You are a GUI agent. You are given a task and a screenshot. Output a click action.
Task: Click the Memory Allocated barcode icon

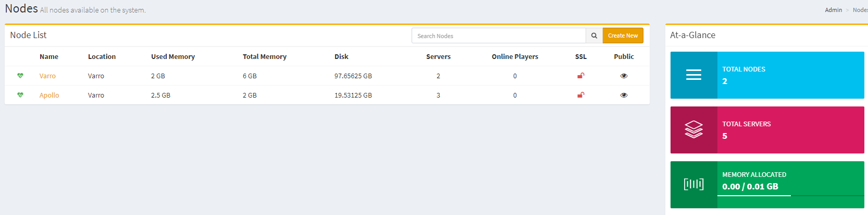click(693, 184)
